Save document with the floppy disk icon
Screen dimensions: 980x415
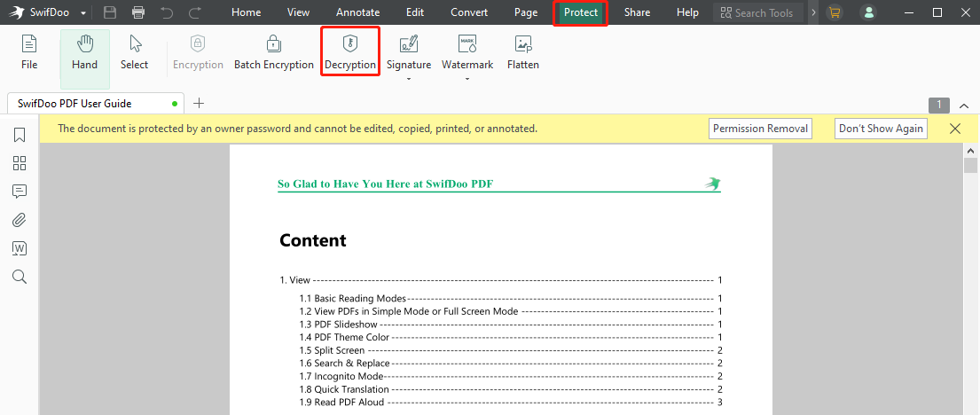[110, 12]
